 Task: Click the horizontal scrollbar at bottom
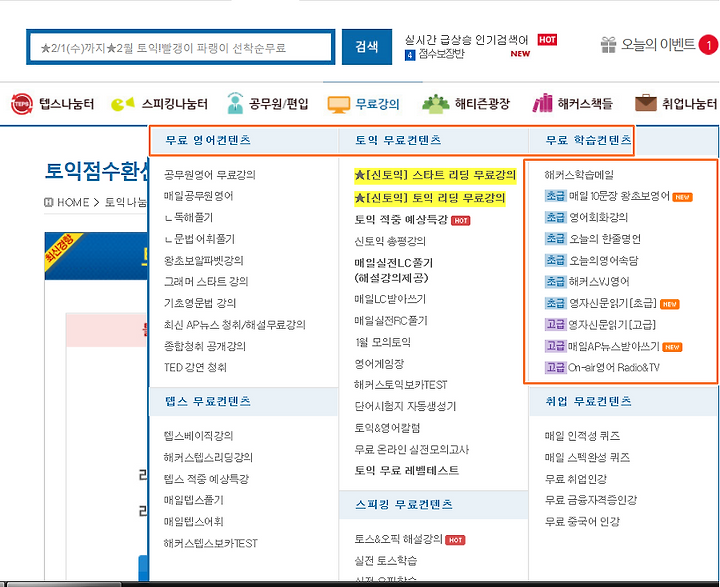64,584
